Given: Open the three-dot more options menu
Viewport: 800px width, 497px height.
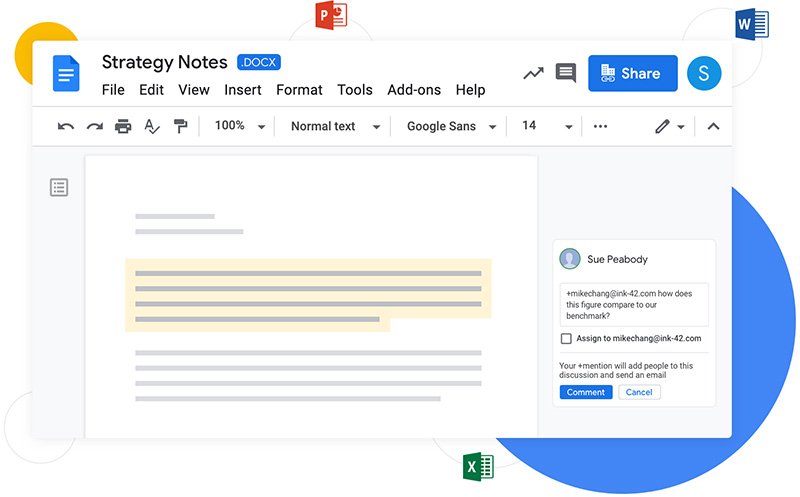Looking at the screenshot, I should [x=601, y=126].
